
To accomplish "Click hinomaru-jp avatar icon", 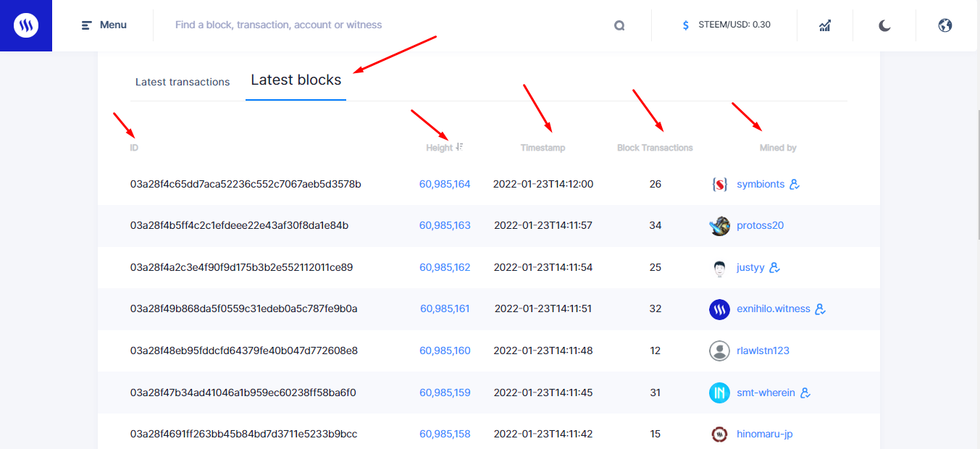I will click(719, 435).
